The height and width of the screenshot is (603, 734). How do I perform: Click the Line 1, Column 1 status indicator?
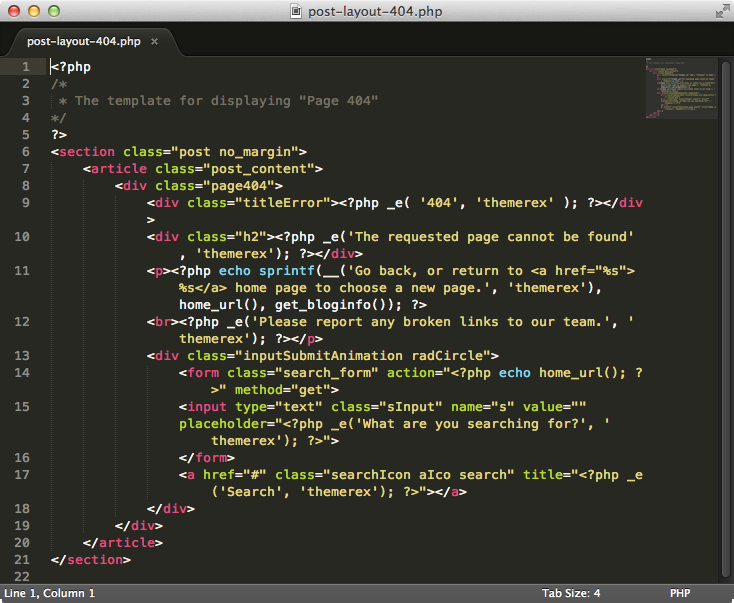pos(50,593)
